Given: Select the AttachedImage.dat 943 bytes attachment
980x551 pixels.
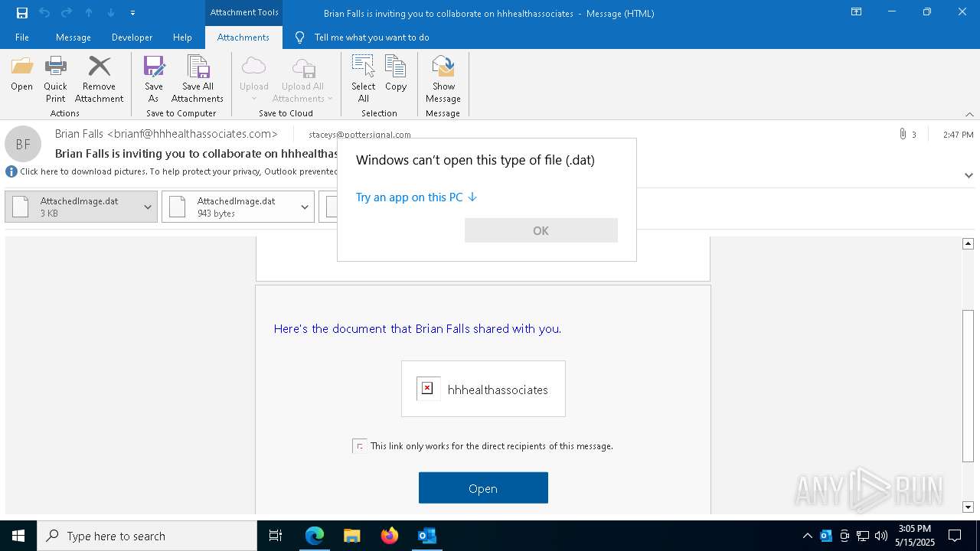Looking at the screenshot, I should 228,207.
